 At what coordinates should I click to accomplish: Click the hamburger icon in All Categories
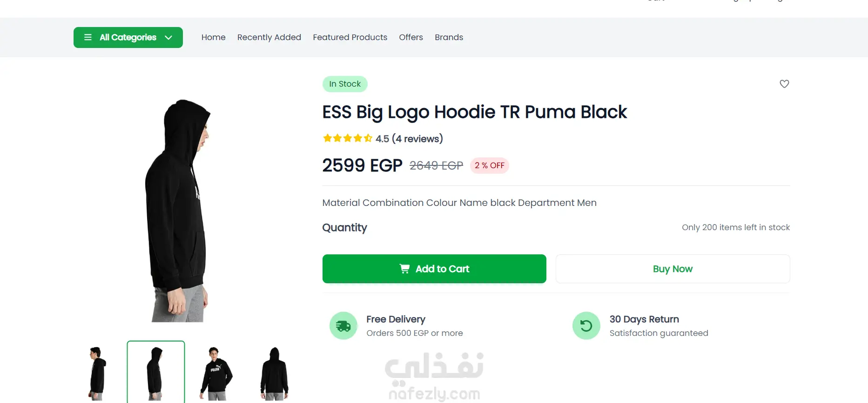coord(87,37)
